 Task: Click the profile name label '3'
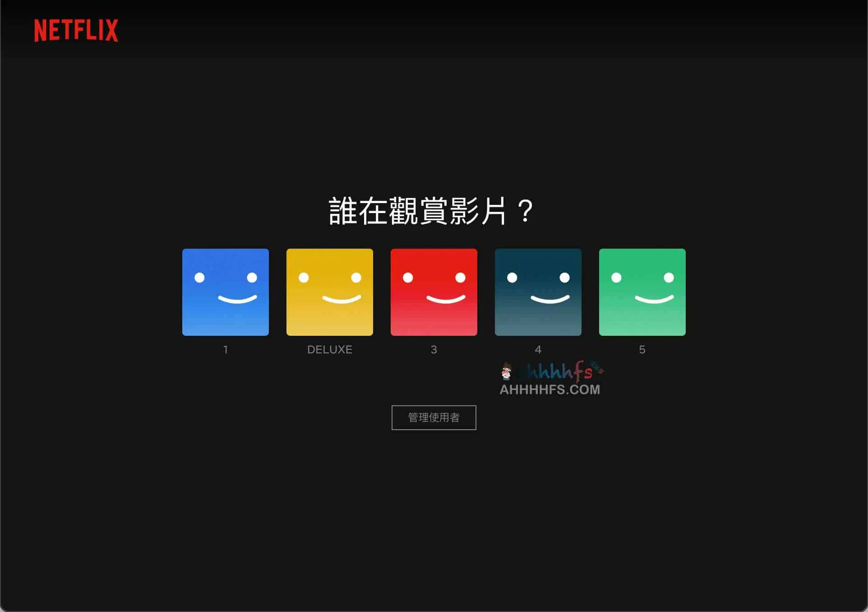434,349
